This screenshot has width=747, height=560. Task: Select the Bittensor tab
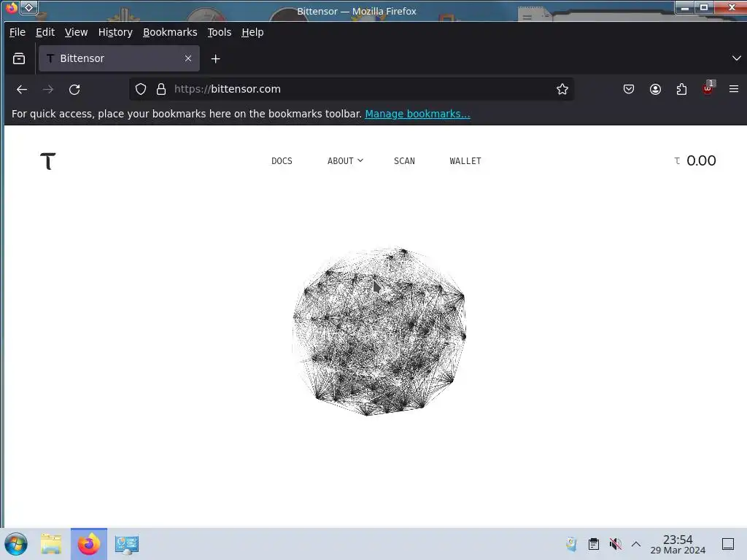tap(119, 58)
